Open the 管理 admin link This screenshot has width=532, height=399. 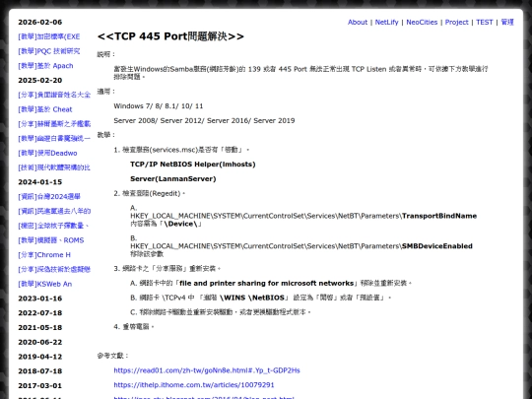[507, 23]
